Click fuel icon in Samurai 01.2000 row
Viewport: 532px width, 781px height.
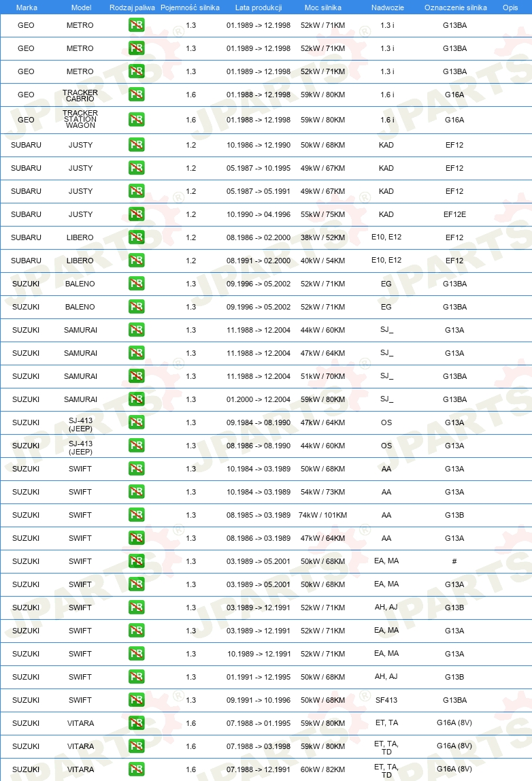pyautogui.click(x=137, y=399)
